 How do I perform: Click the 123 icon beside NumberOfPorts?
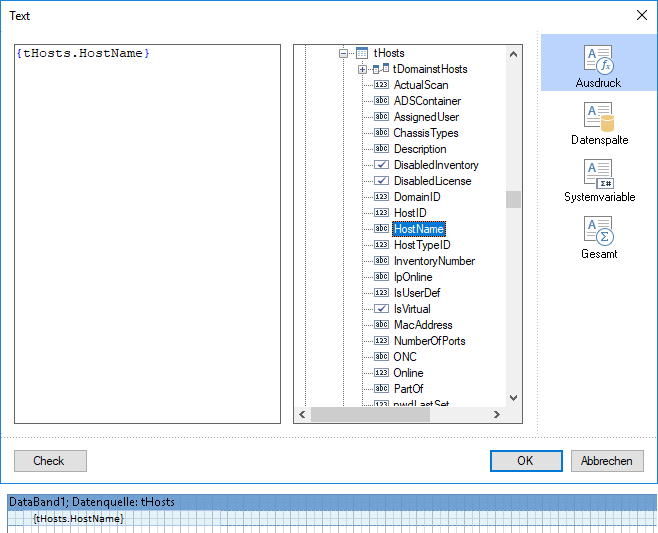click(x=381, y=340)
